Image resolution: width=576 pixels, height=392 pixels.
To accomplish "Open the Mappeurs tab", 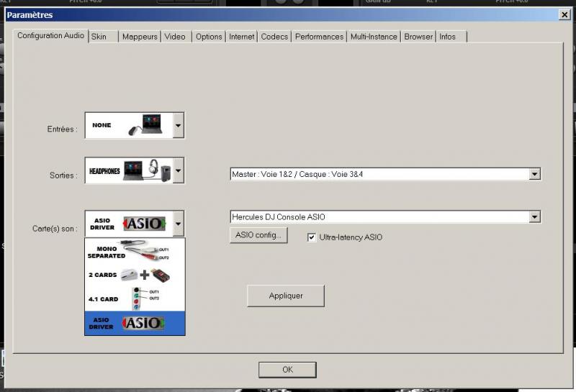I will pyautogui.click(x=140, y=37).
